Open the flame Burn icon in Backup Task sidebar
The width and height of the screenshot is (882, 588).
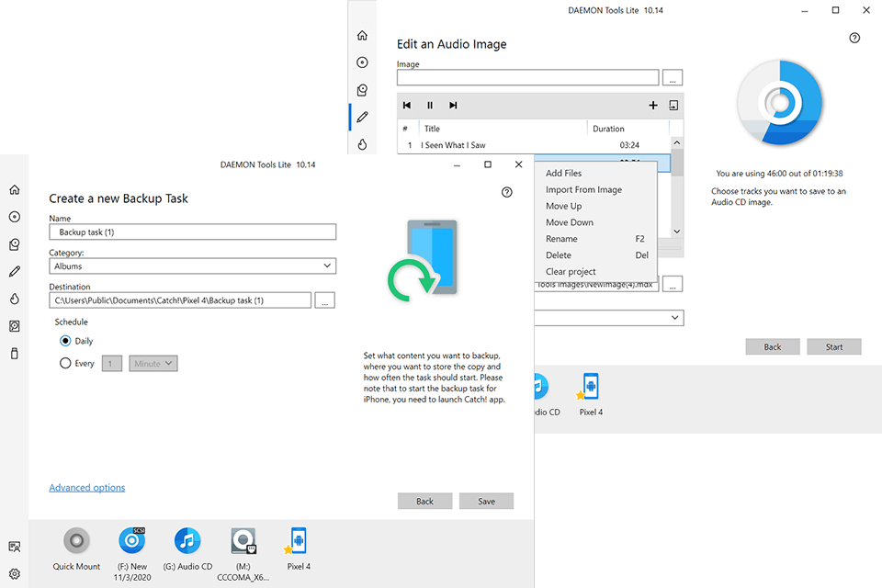pos(15,299)
